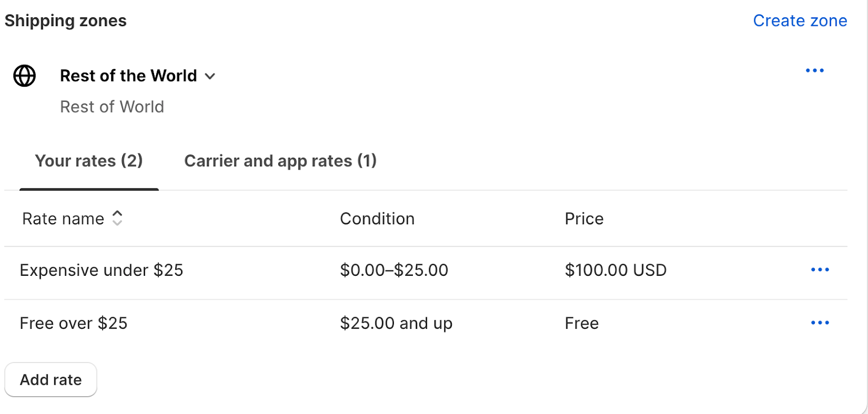Click the Create zone link

click(800, 21)
